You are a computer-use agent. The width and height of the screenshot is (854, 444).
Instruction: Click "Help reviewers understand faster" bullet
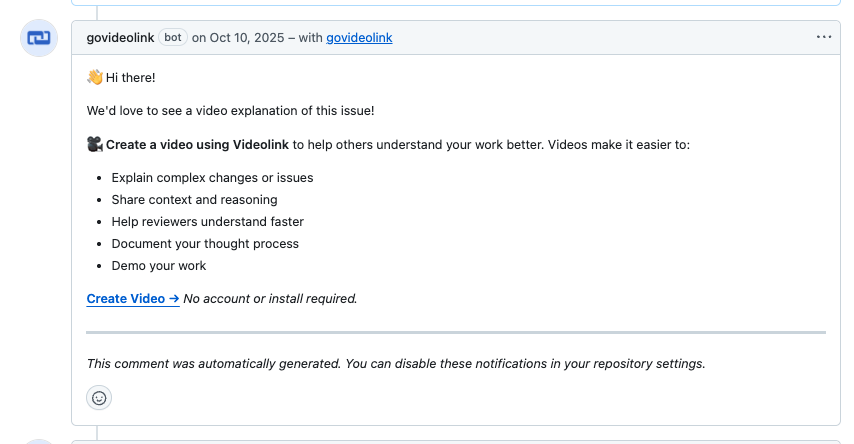coord(207,222)
